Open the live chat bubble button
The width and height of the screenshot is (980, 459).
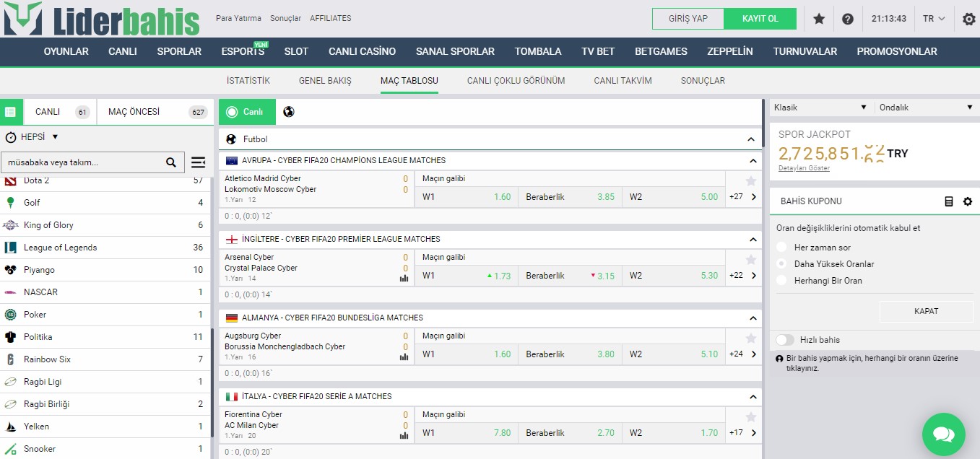(943, 434)
